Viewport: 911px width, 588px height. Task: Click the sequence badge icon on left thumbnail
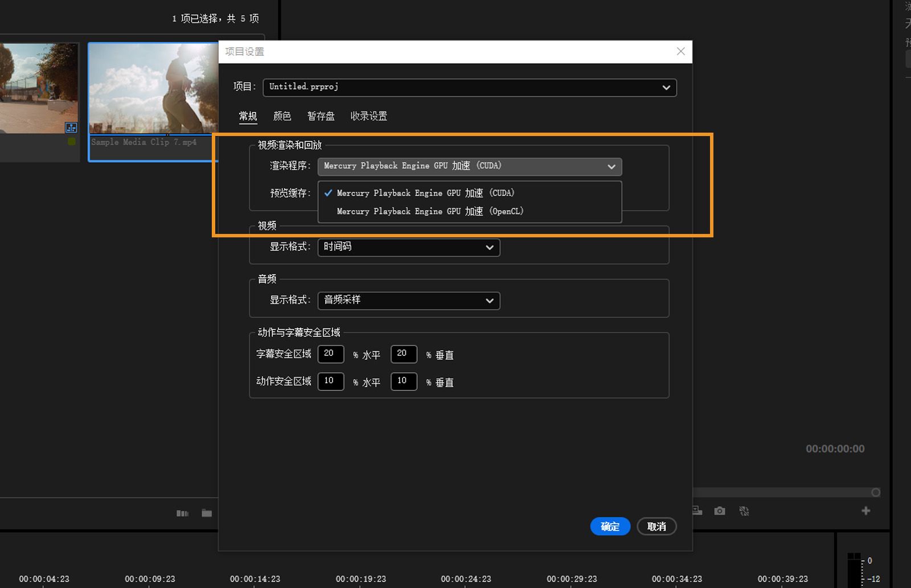pyautogui.click(x=71, y=128)
